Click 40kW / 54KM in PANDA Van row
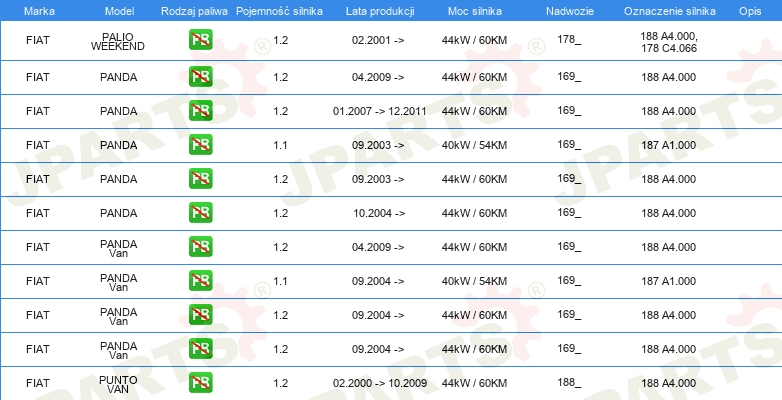This screenshot has width=782, height=400. pyautogui.click(x=474, y=281)
